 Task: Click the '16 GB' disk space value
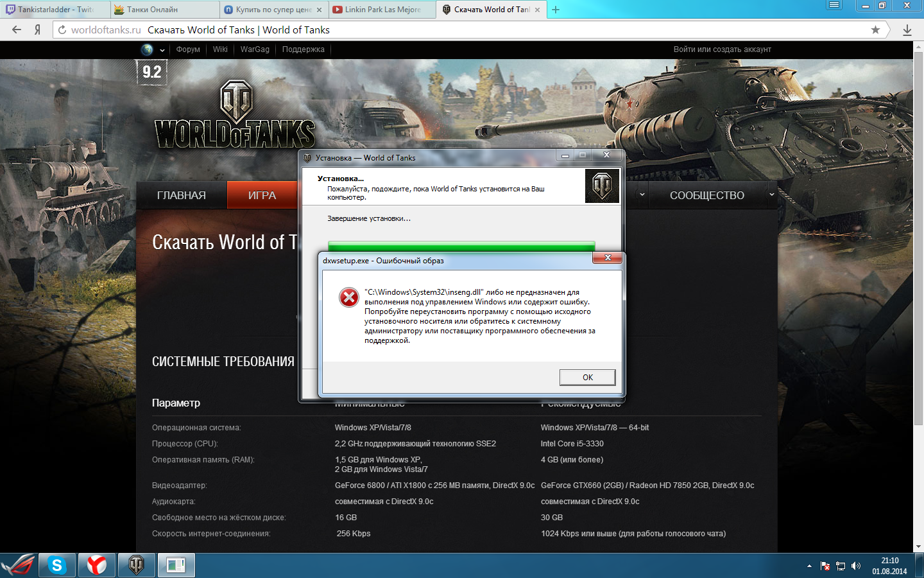click(x=346, y=518)
